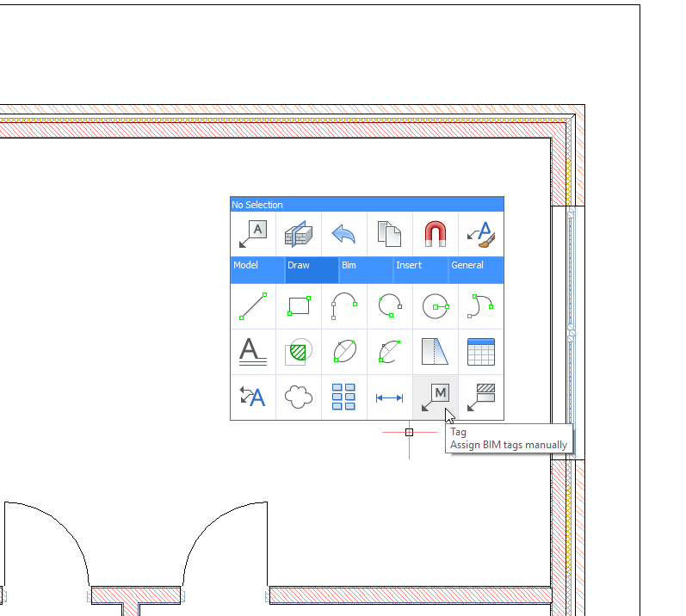
Task: Activate the Circle tool
Action: (x=436, y=306)
